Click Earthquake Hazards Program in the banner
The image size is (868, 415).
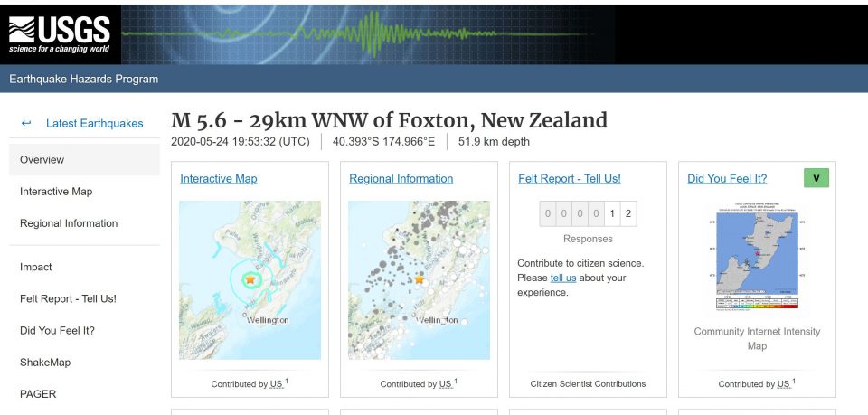[x=84, y=79]
